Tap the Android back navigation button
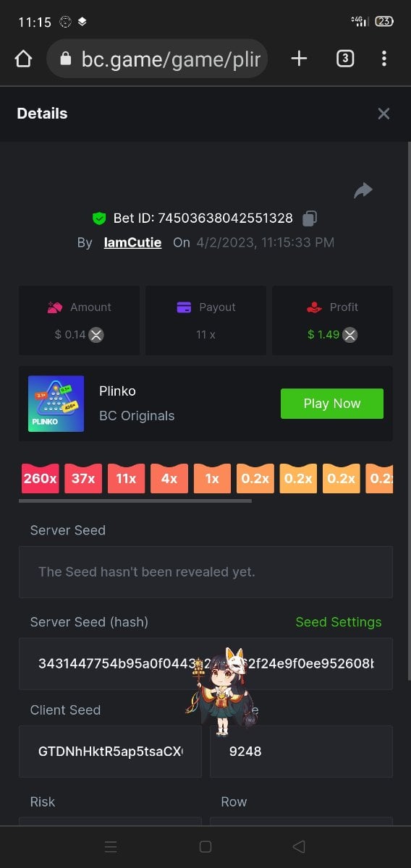The height and width of the screenshot is (868, 411). coord(299,846)
